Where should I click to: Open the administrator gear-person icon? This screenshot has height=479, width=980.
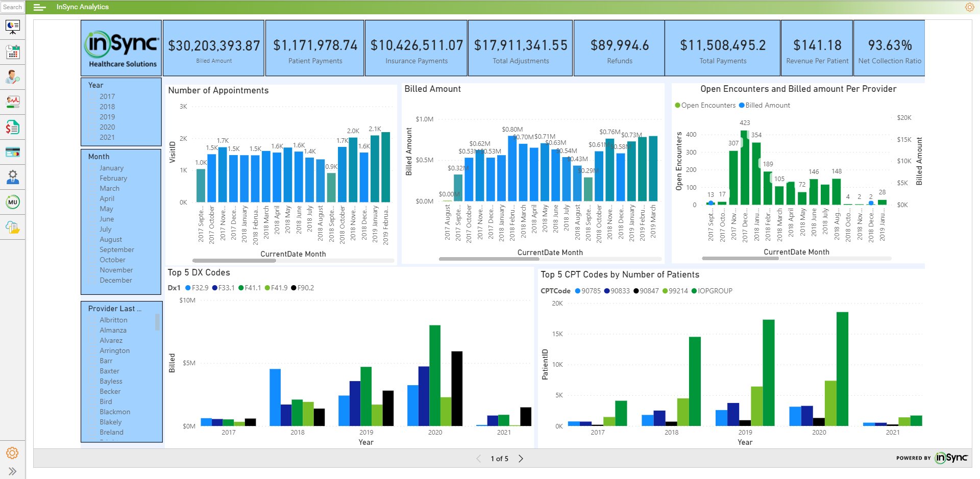click(x=13, y=177)
